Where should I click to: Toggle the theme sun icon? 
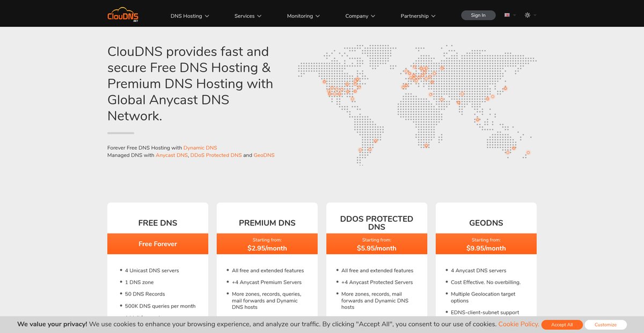pos(528,15)
